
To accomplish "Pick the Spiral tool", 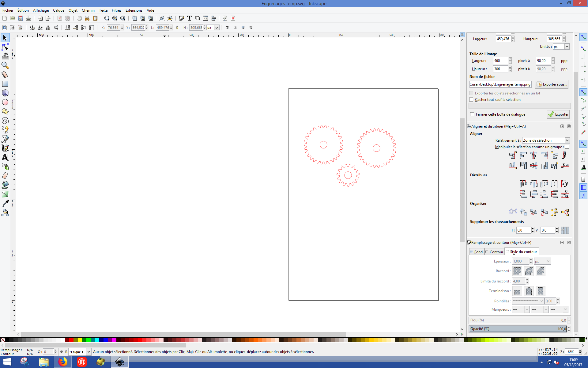I will click(x=5, y=121).
